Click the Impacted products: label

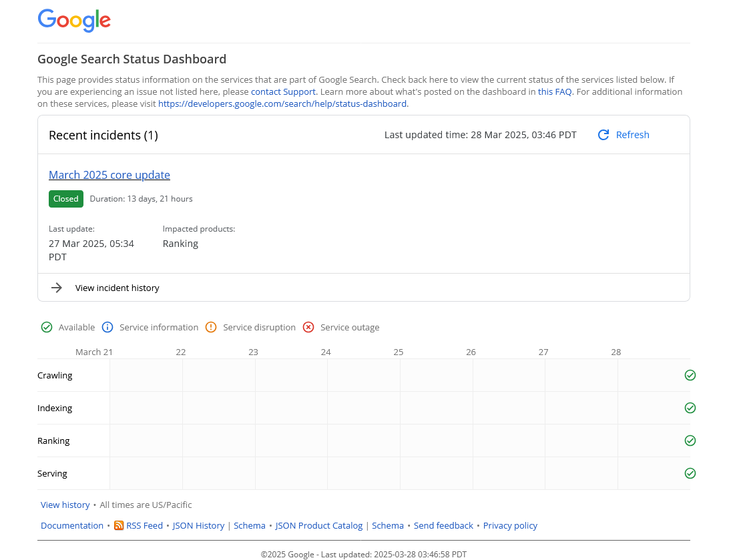[x=199, y=229]
